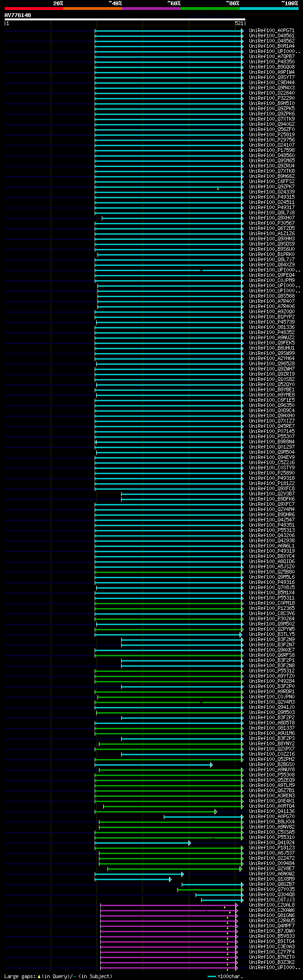Open hit label UniRef100_Q41924
Image resolution: width=303 pixels, height=980 pixels.
pyautogui.click(x=272, y=842)
